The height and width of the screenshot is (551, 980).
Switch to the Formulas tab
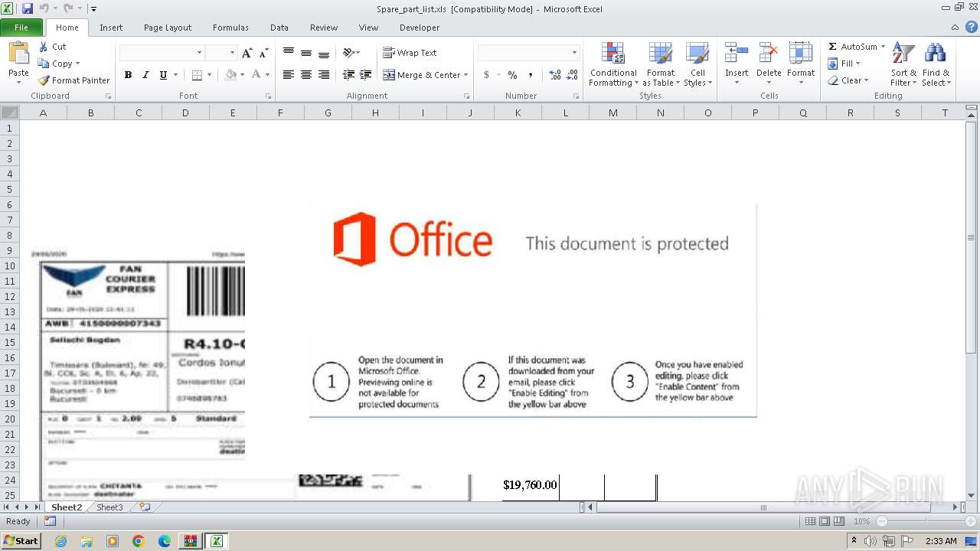point(230,28)
